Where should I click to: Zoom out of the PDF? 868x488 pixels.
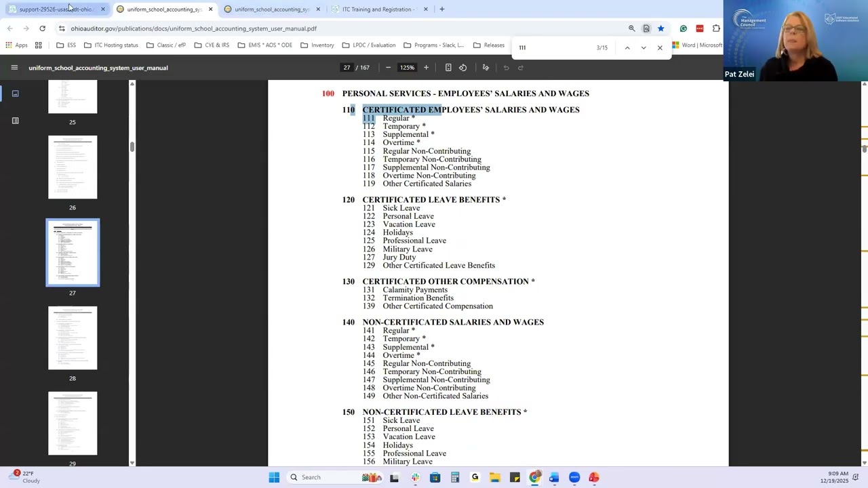click(388, 68)
